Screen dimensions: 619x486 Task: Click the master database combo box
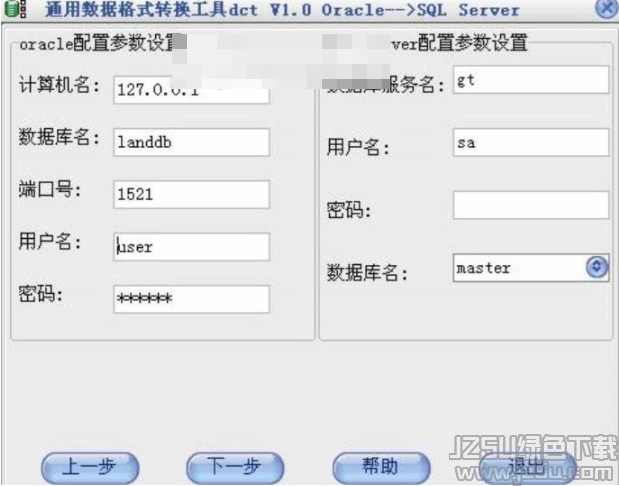tap(531, 268)
